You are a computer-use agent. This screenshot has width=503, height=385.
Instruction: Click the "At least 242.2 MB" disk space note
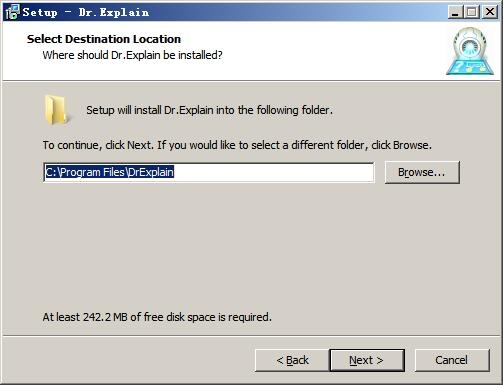157,317
